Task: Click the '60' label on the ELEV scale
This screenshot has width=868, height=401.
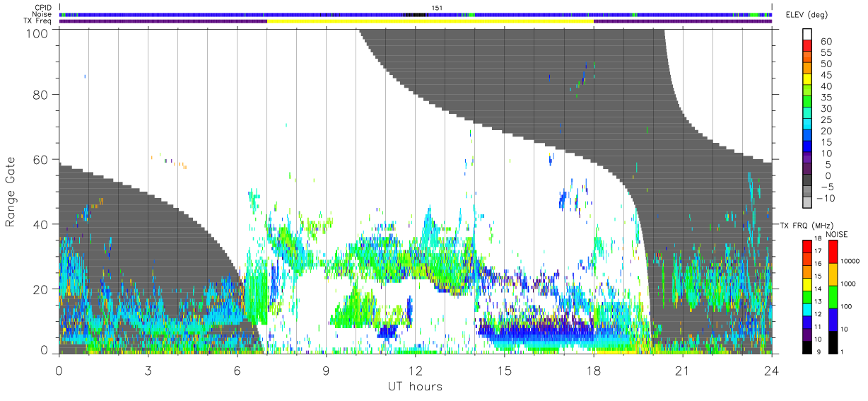Action: (826, 42)
